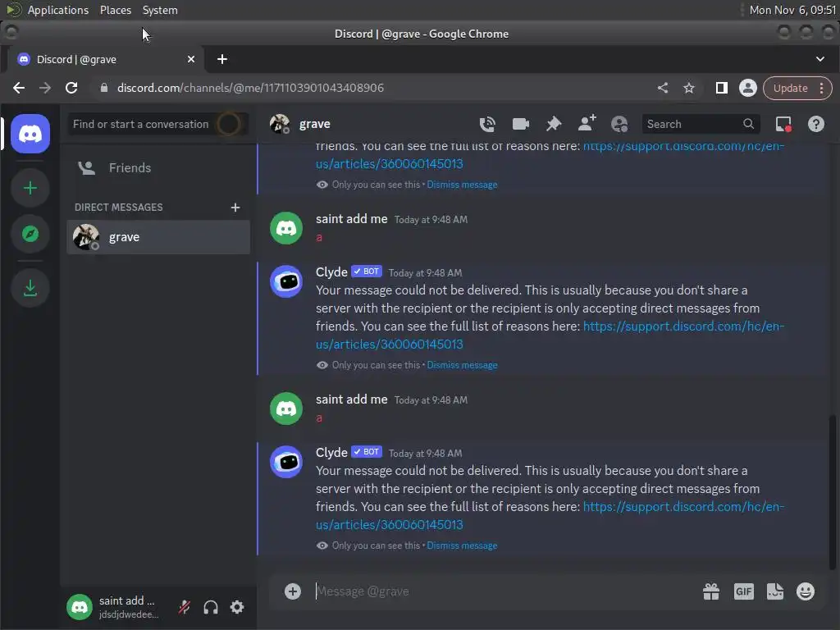Open the attachment plus button in message box

click(x=293, y=591)
